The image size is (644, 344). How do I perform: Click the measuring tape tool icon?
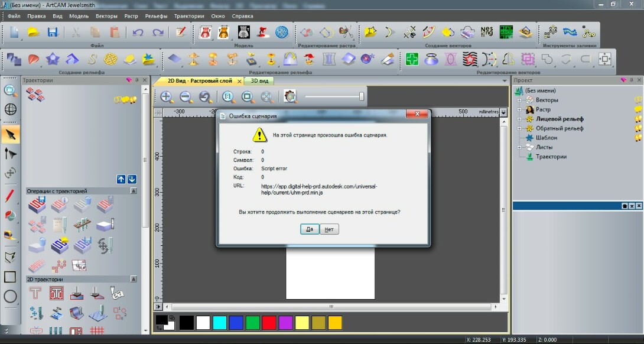coord(10,235)
